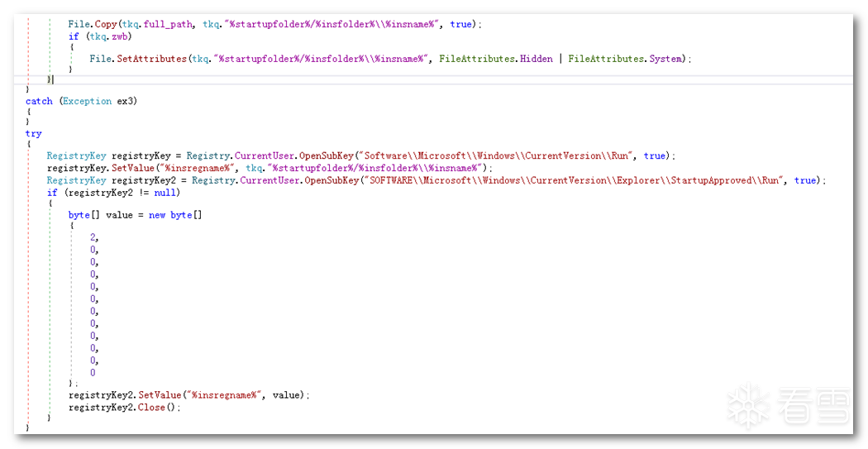The height and width of the screenshot is (449, 868).
Task: Click the File.Copy method call
Action: click(93, 24)
